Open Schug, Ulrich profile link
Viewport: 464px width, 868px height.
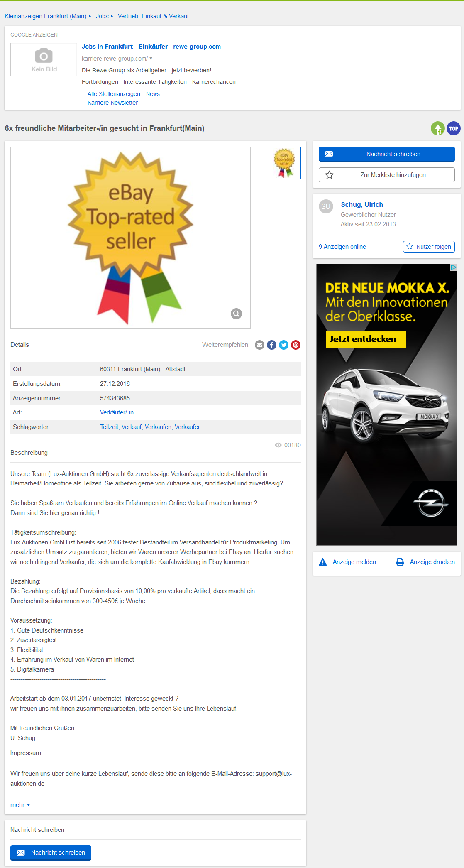362,204
